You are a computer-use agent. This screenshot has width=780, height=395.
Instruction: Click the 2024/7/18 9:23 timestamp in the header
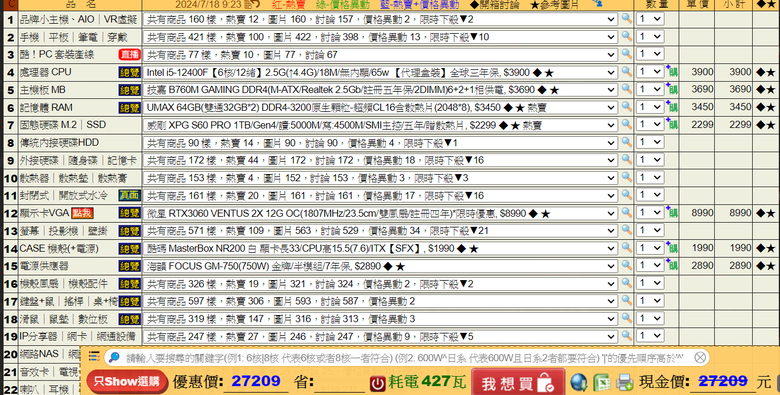[208, 5]
